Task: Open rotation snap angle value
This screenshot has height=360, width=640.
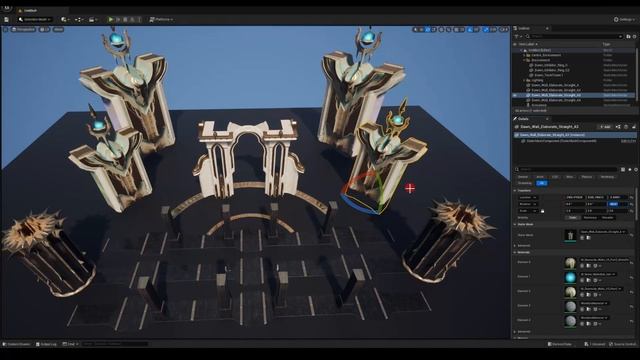Action: [476, 29]
